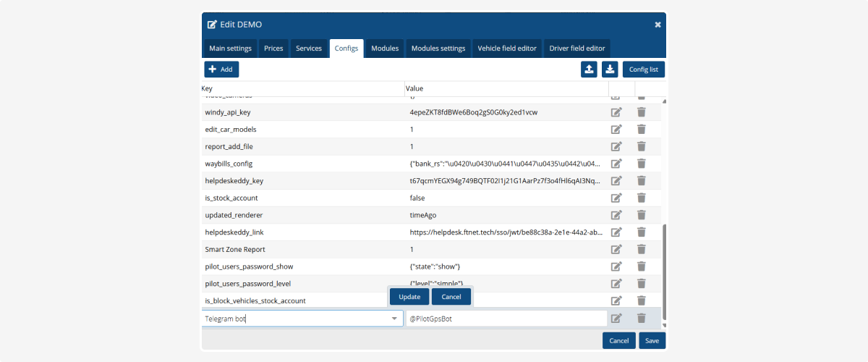
Task: Go to Vehicle field editor tab
Action: point(506,49)
